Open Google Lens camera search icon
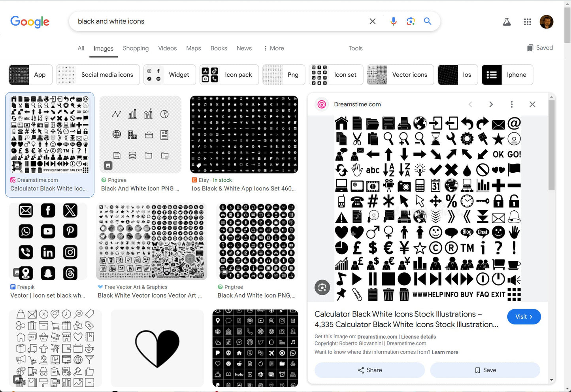The image size is (571, 392). point(411,21)
